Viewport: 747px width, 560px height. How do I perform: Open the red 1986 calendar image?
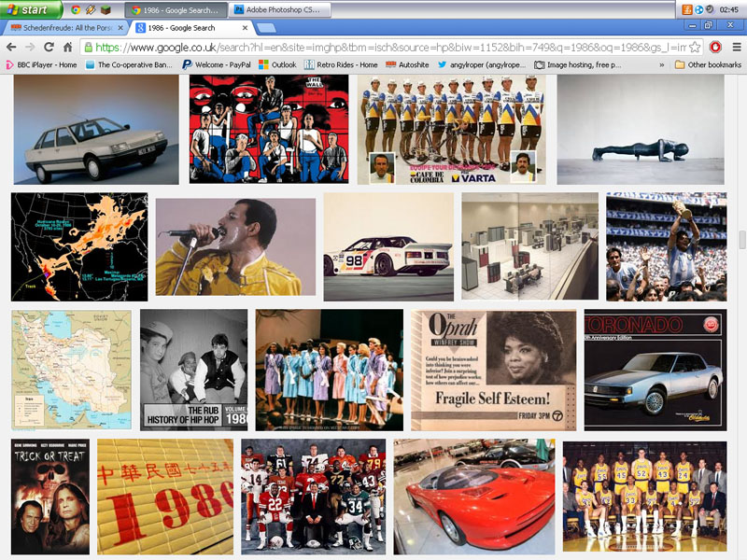[x=165, y=497]
